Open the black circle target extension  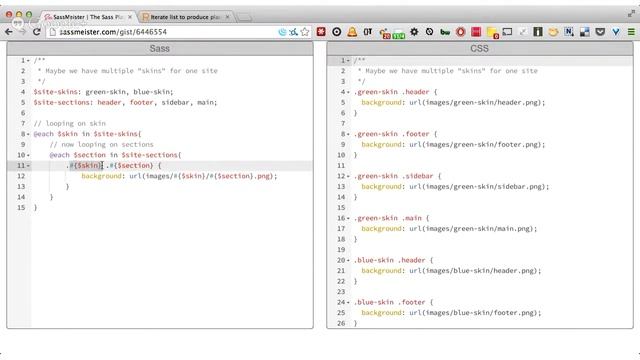(337, 32)
